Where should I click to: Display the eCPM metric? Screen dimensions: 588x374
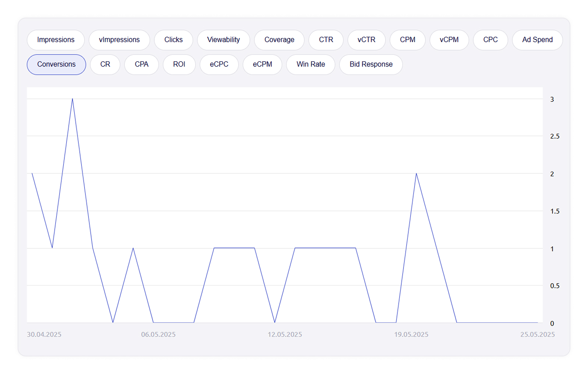(x=262, y=64)
